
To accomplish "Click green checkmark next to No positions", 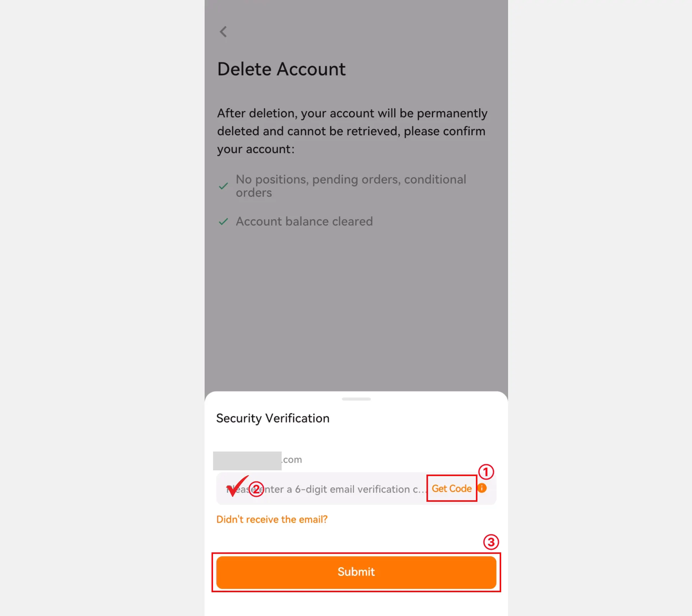I will click(223, 186).
